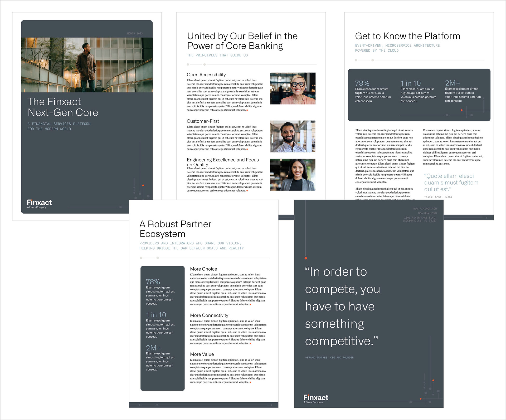This screenshot has width=506, height=420.
Task: Click the Customer-First body paragraph
Action: tap(225, 138)
